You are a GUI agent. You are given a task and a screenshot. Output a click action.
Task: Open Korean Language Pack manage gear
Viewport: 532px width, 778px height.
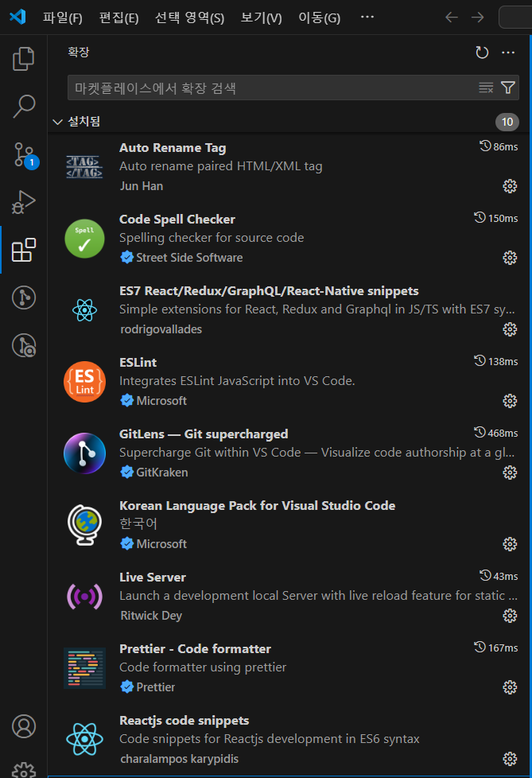(510, 544)
